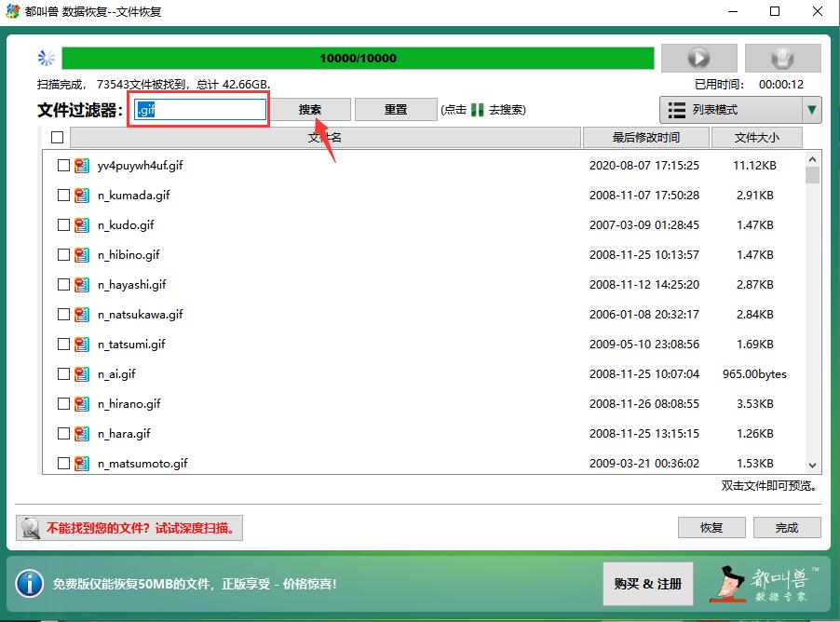Select the file name n_hirano.gif

[129, 404]
